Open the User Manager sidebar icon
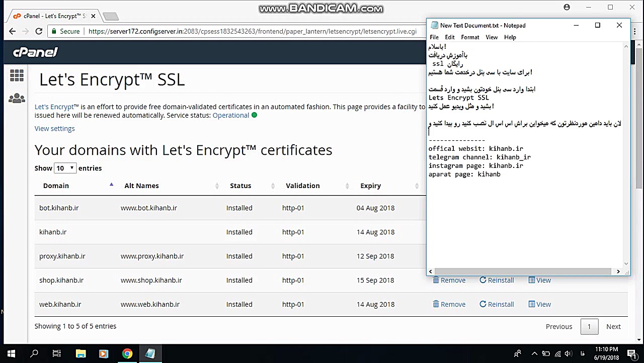The height and width of the screenshot is (363, 644). 17,99
